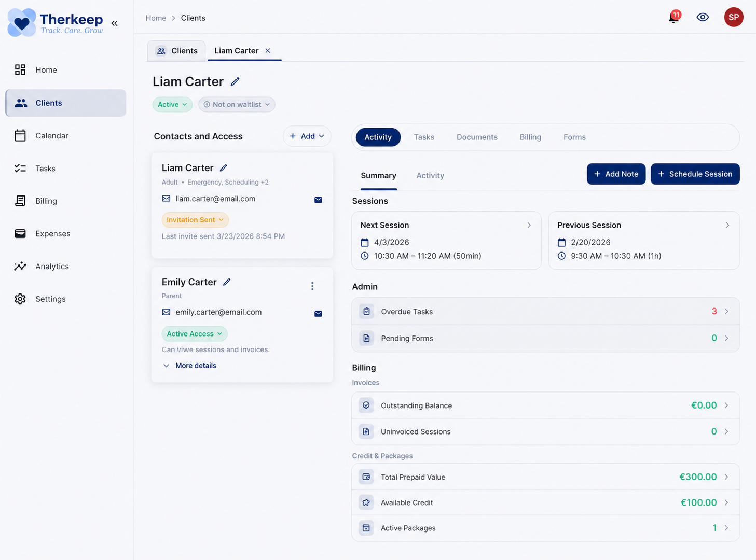Open the Expenses section

[52, 233]
